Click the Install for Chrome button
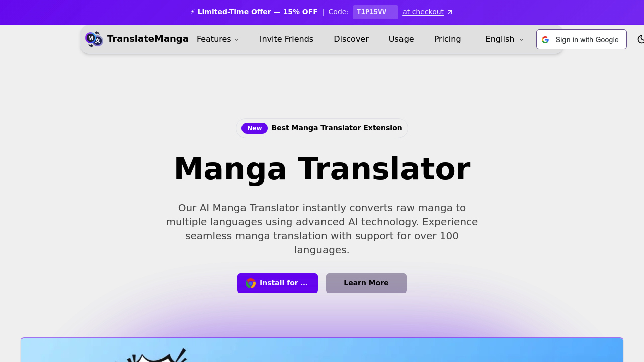 pyautogui.click(x=277, y=283)
